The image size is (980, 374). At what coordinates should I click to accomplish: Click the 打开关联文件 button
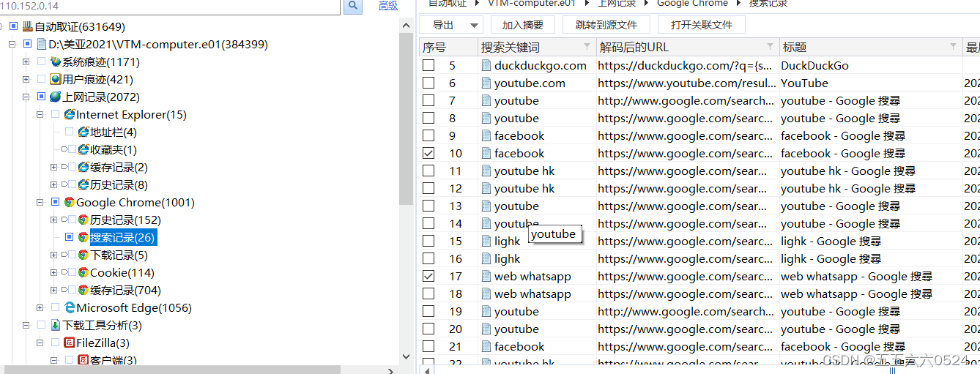(x=701, y=25)
